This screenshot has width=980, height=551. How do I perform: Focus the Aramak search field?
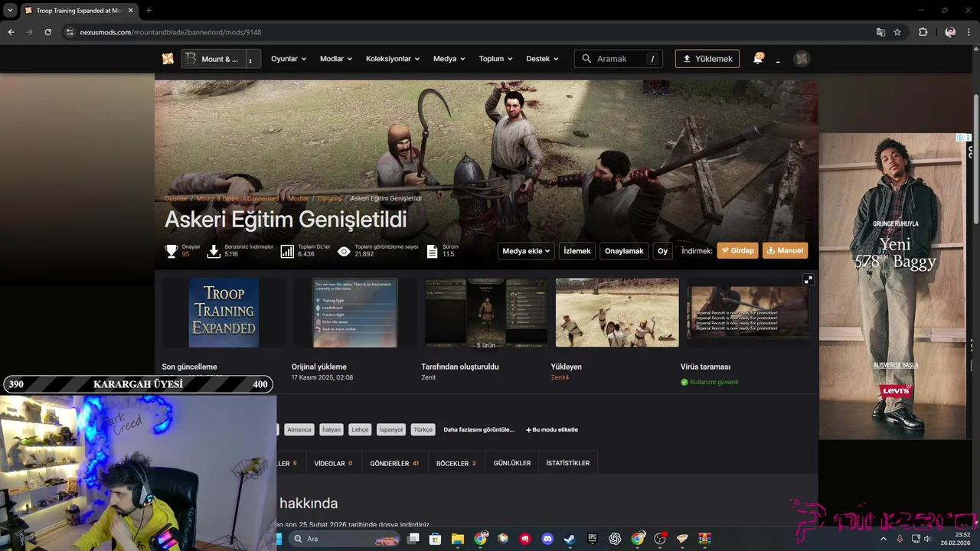[x=619, y=59]
